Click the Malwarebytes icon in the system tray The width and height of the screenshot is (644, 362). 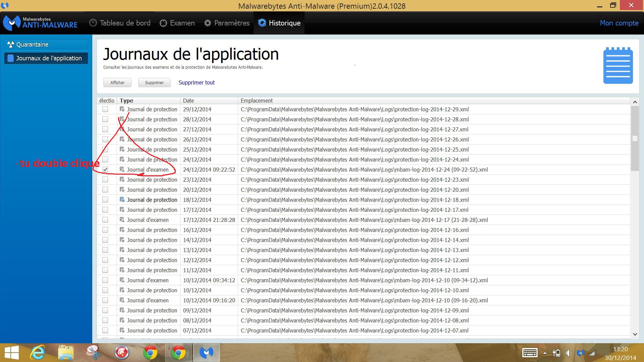pos(581,353)
